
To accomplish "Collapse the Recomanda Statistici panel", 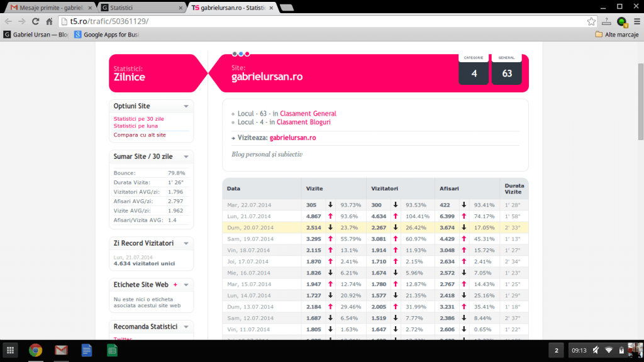I will [186, 327].
